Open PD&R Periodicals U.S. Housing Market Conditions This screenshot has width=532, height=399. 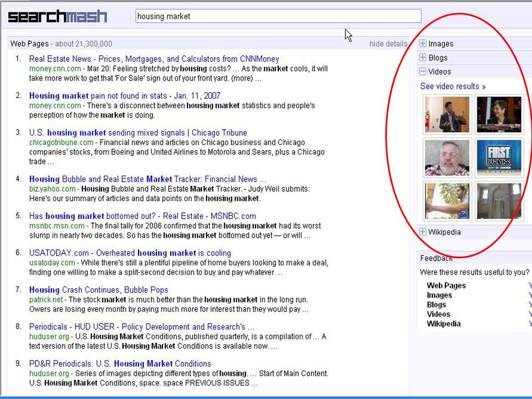pos(120,364)
